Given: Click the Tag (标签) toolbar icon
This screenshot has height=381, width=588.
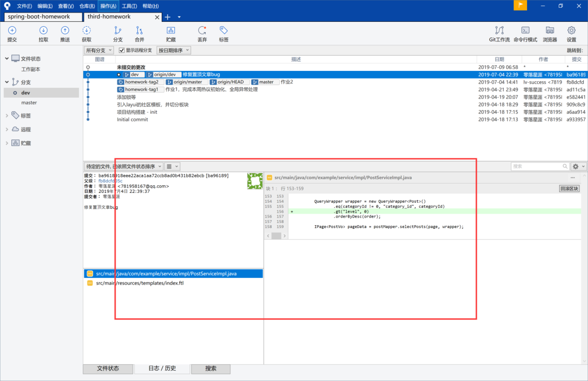Looking at the screenshot, I should pos(224,34).
